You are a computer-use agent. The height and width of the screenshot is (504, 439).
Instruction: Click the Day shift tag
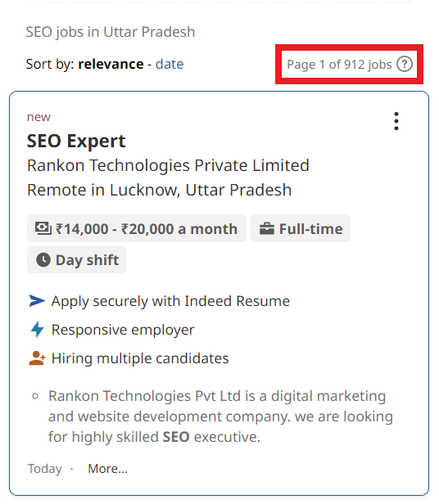tap(77, 259)
